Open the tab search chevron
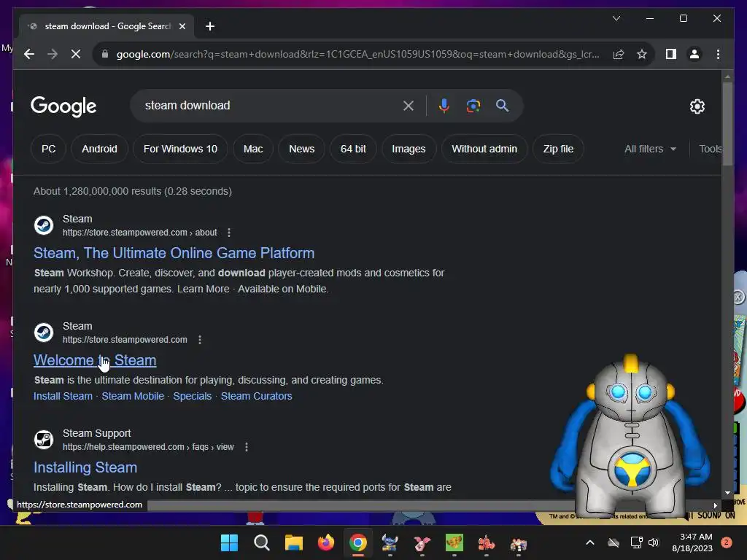The image size is (747, 560). [616, 18]
